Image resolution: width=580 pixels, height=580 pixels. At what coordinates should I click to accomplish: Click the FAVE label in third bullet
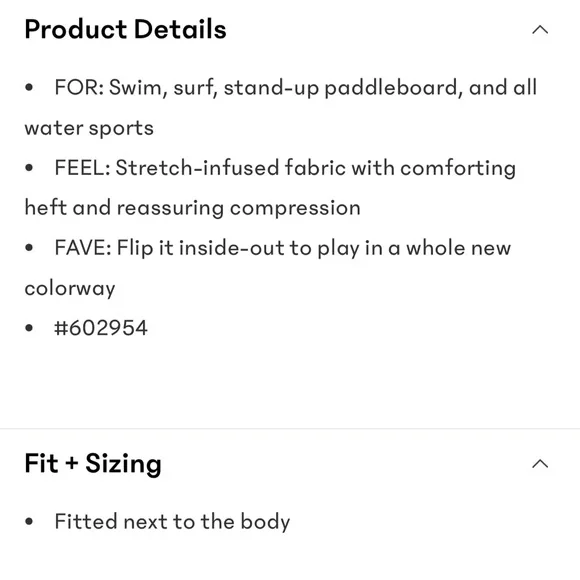83,247
